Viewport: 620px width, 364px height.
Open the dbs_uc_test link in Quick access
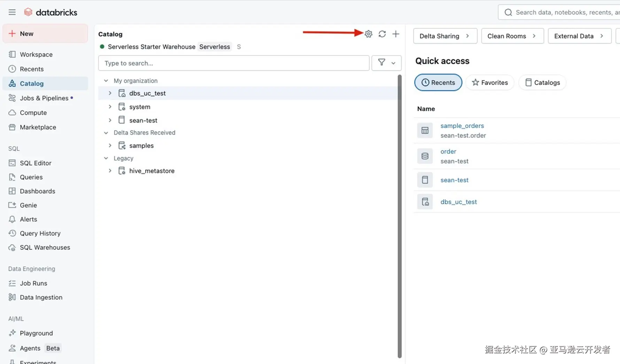[459, 202]
